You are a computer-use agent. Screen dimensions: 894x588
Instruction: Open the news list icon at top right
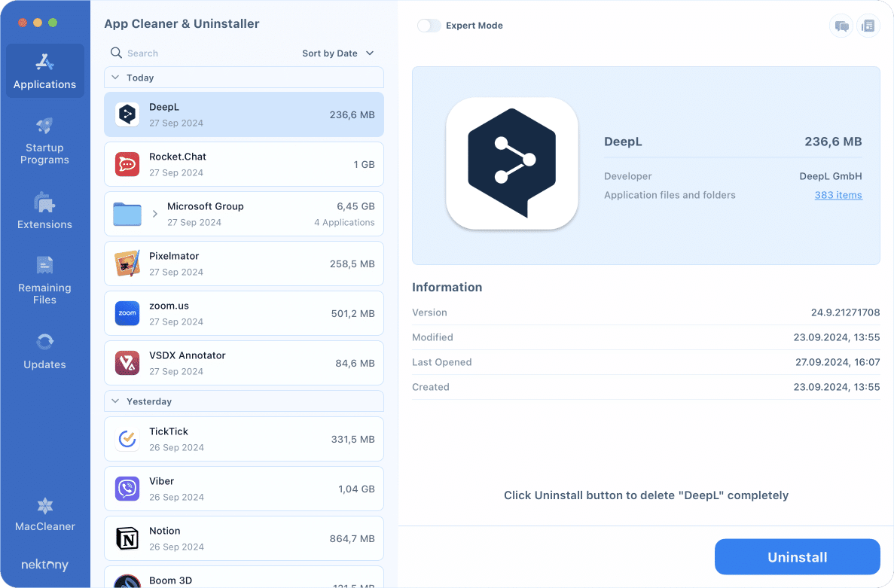coord(868,26)
